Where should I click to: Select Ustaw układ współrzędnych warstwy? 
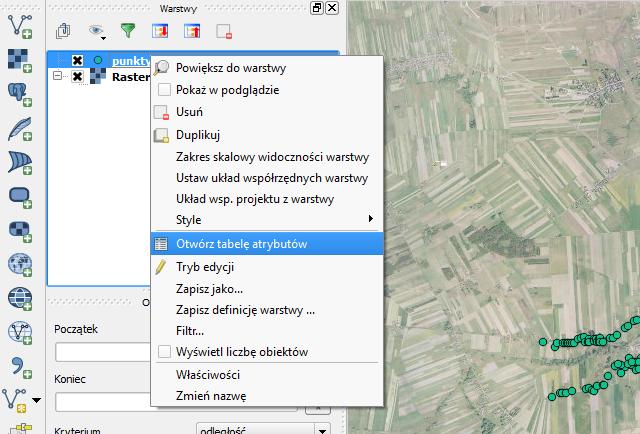[267, 178]
